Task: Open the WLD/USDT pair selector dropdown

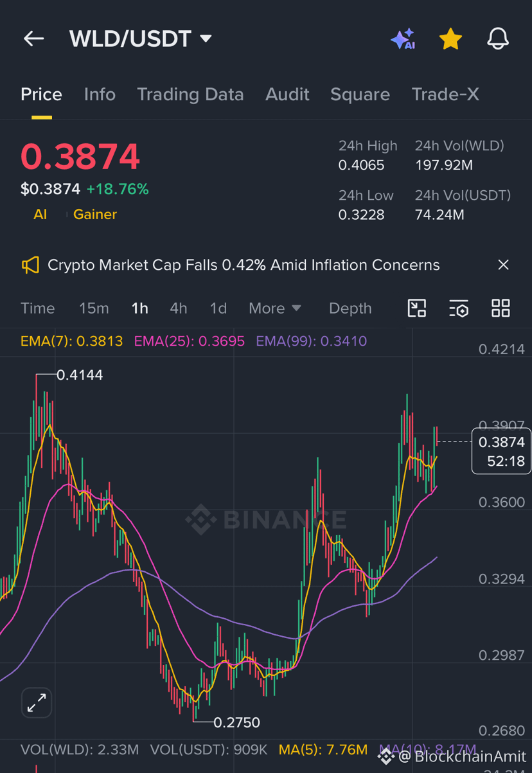Action: tap(140, 39)
